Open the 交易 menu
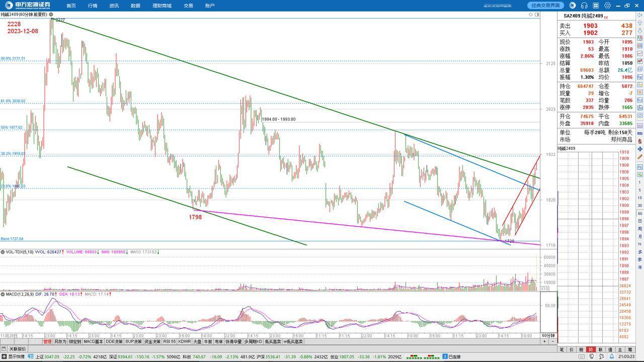The image size is (644, 362). click(x=188, y=6)
